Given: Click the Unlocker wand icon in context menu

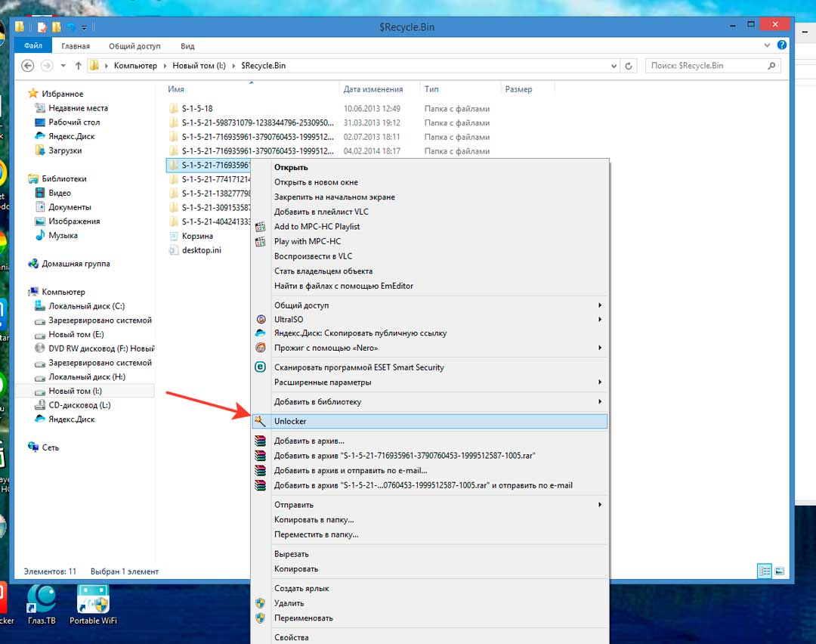Looking at the screenshot, I should coord(260,421).
